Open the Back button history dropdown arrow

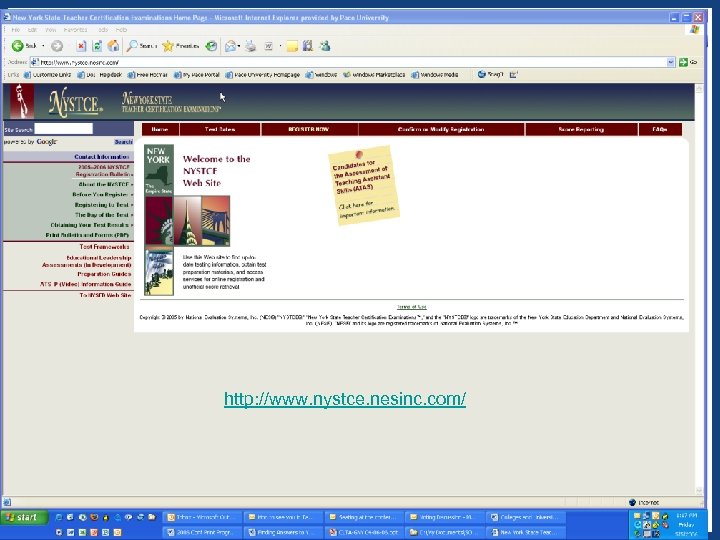tap(43, 46)
